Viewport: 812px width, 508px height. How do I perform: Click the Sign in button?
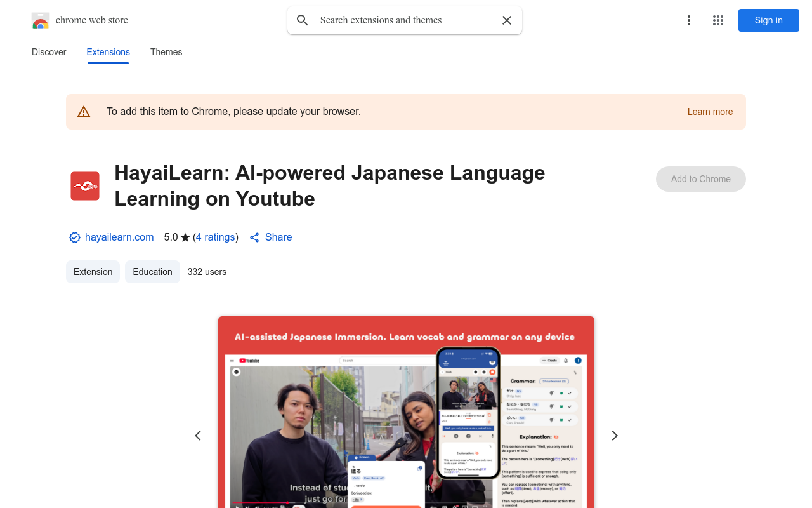point(769,20)
